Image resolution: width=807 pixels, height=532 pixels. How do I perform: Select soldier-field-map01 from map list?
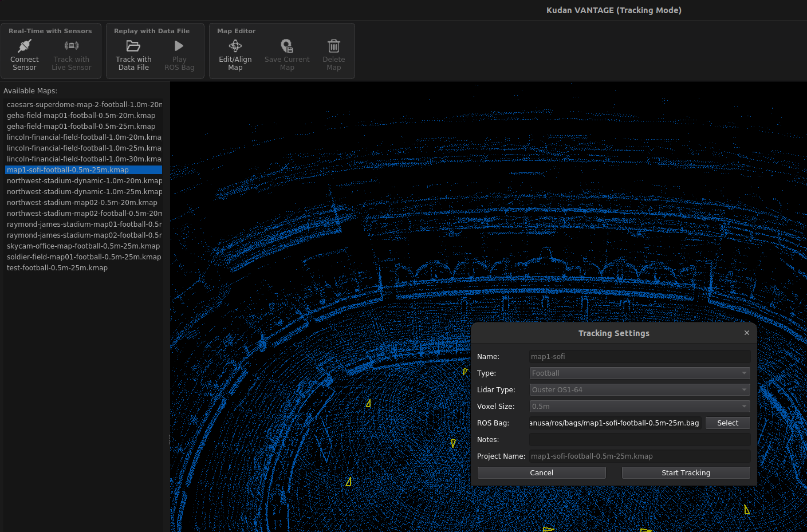tap(84, 257)
